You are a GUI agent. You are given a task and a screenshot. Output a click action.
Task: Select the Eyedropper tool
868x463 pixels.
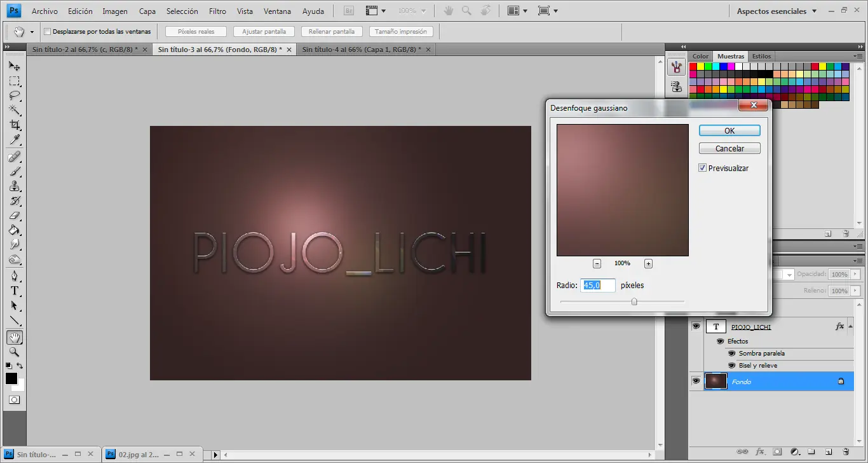tap(15, 139)
